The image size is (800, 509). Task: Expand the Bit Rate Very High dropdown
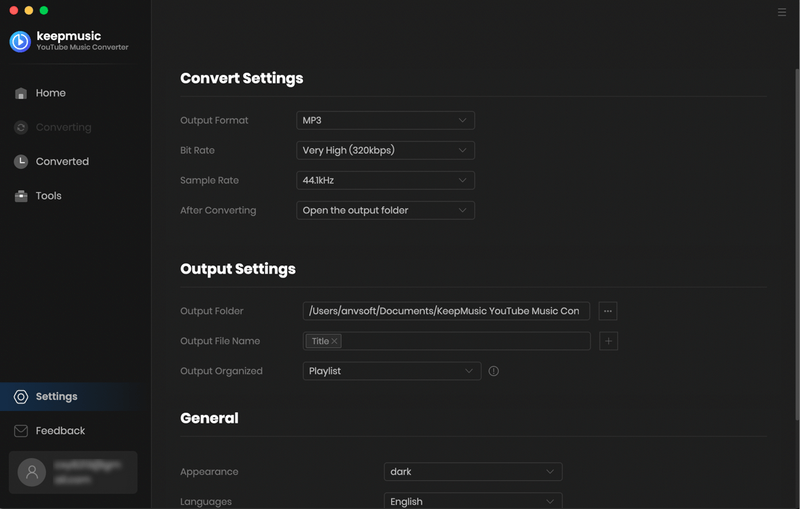point(385,150)
